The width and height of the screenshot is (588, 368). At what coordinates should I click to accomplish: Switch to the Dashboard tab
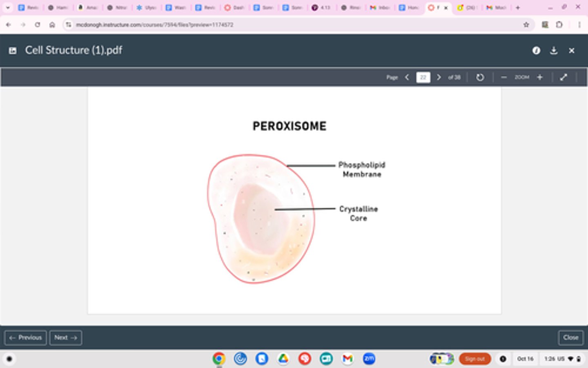click(x=234, y=8)
